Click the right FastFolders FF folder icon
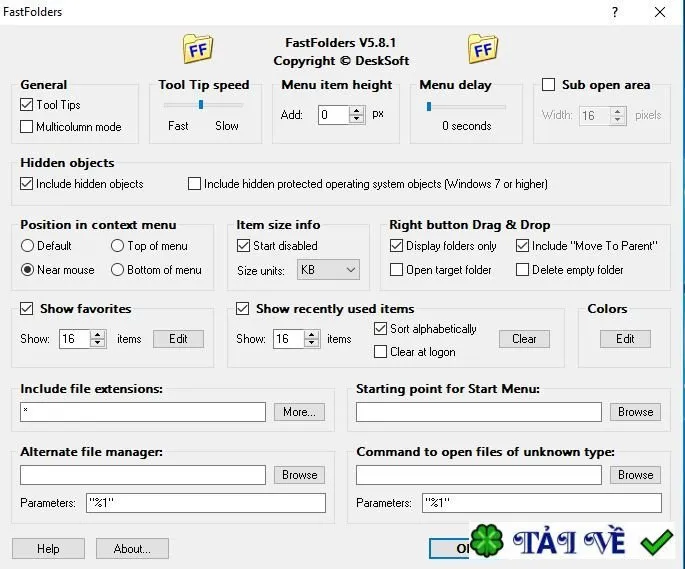 (x=483, y=49)
